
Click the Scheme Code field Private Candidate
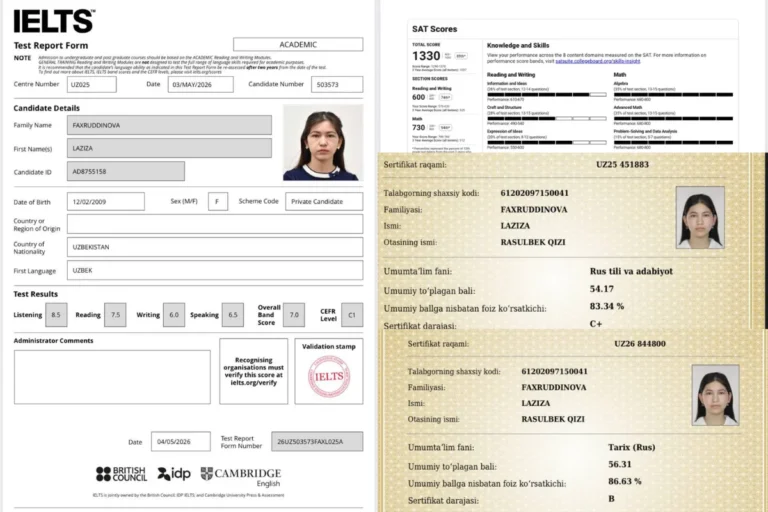coord(324,201)
